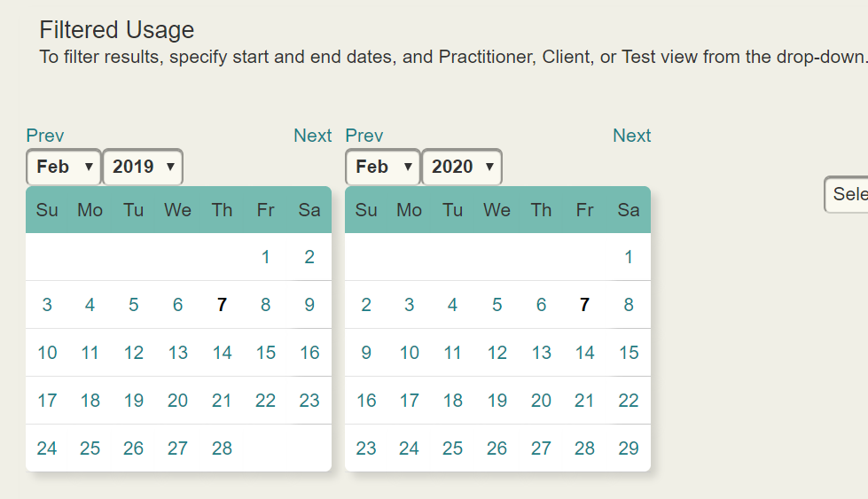Open the 2019 year dropdown
Viewport: 868px width, 499px height.
click(x=143, y=167)
